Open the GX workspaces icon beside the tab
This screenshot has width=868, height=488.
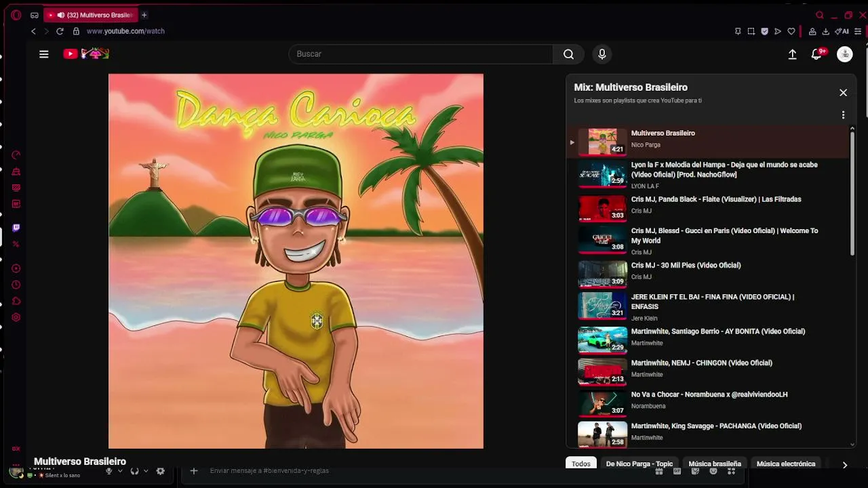click(35, 15)
